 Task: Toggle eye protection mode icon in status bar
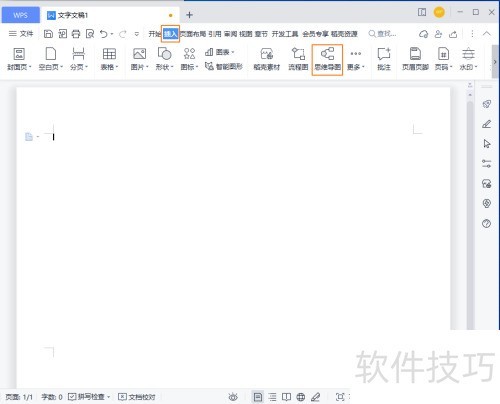point(233,397)
